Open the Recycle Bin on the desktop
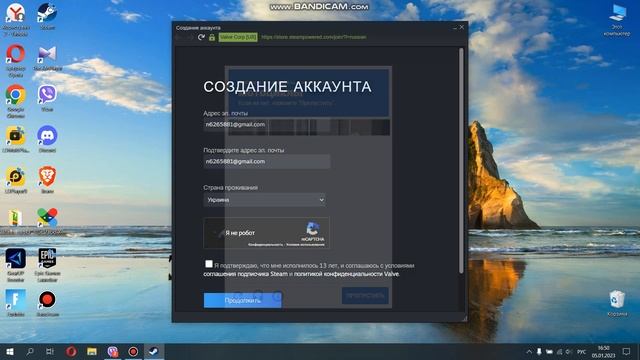The image size is (640, 360). coord(617,303)
